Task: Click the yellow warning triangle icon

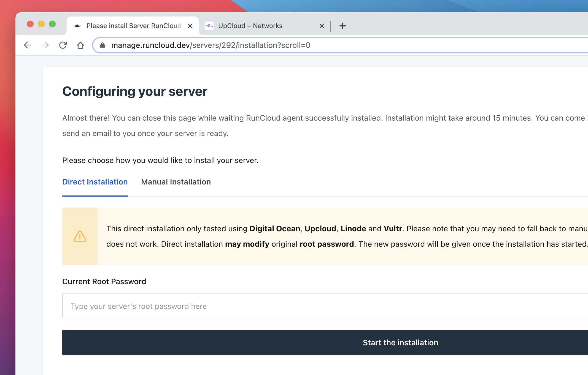Action: pyautogui.click(x=80, y=236)
